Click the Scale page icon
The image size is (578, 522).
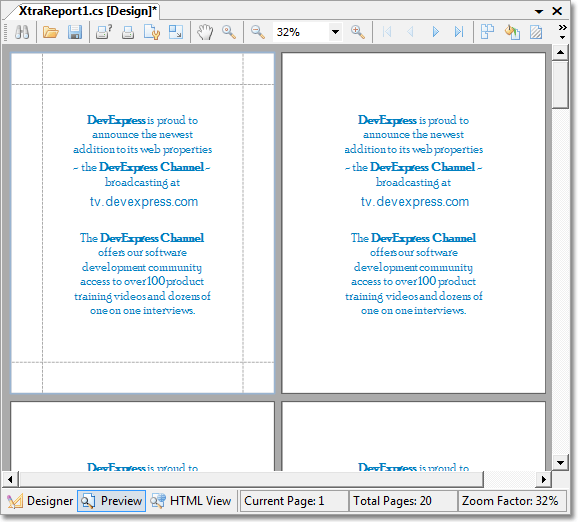(x=176, y=32)
